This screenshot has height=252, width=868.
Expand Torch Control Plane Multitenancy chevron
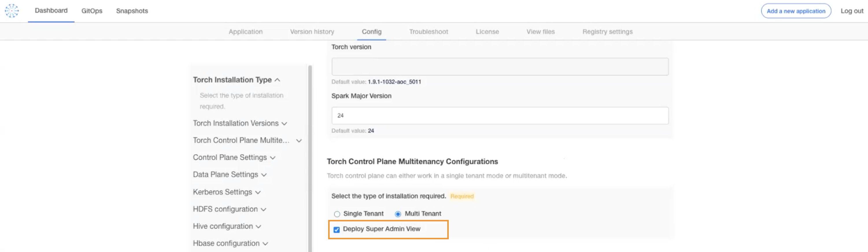299,140
